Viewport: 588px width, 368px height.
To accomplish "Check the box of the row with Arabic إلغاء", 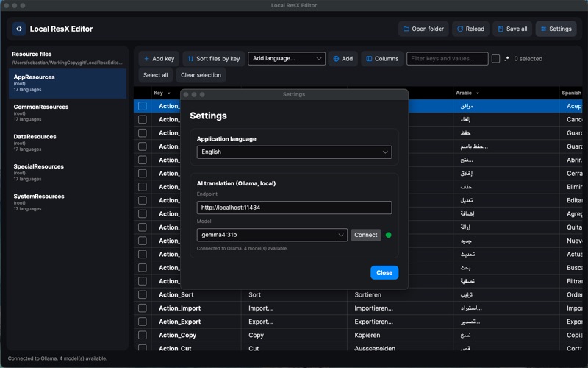I will pos(143,120).
